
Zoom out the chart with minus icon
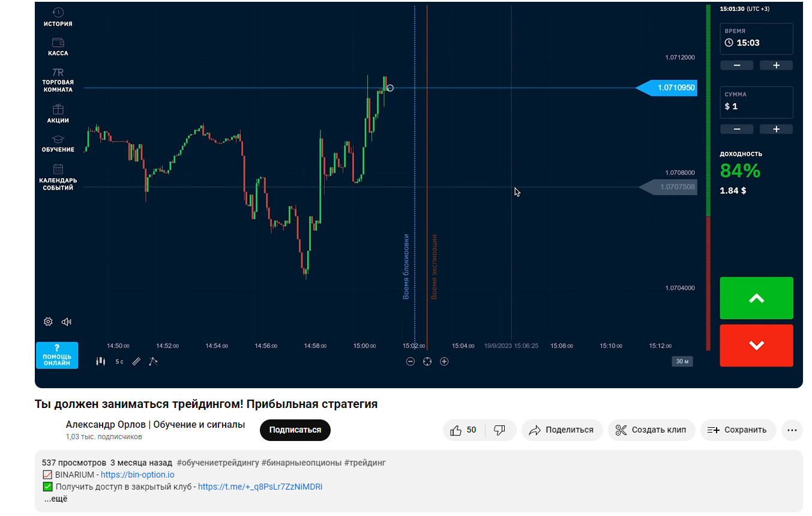[x=411, y=361]
